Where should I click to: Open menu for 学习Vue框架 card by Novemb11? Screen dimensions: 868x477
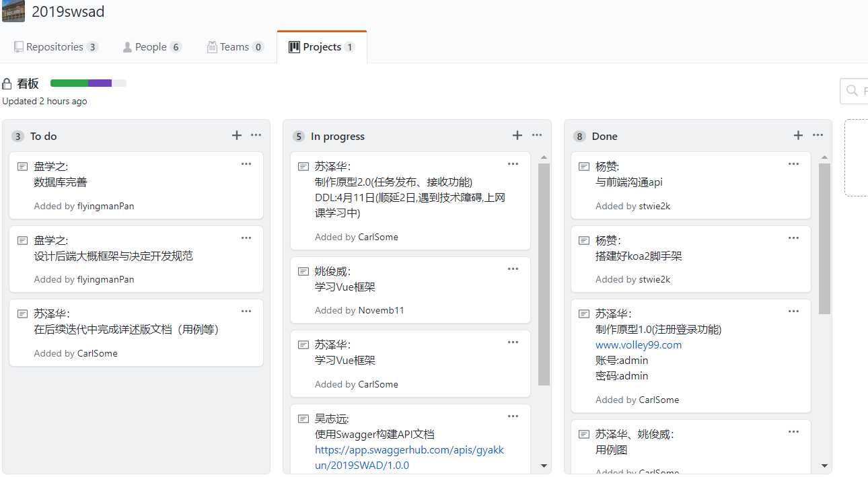click(x=513, y=269)
